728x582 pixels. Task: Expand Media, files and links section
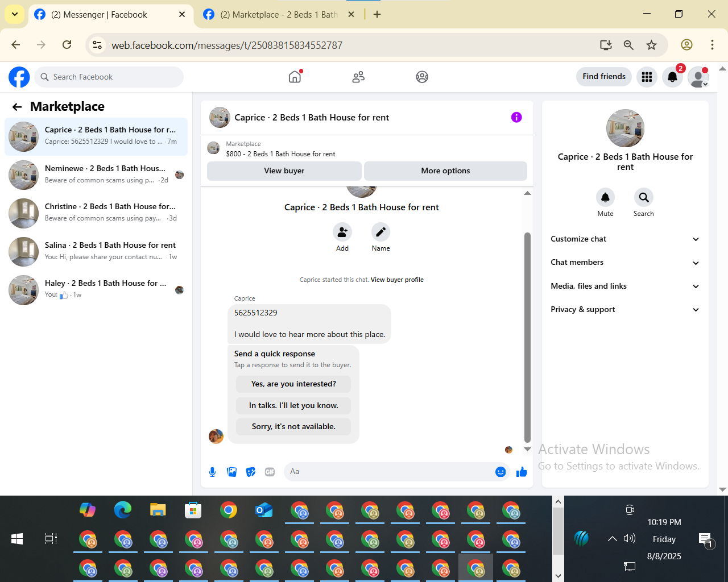[624, 286]
